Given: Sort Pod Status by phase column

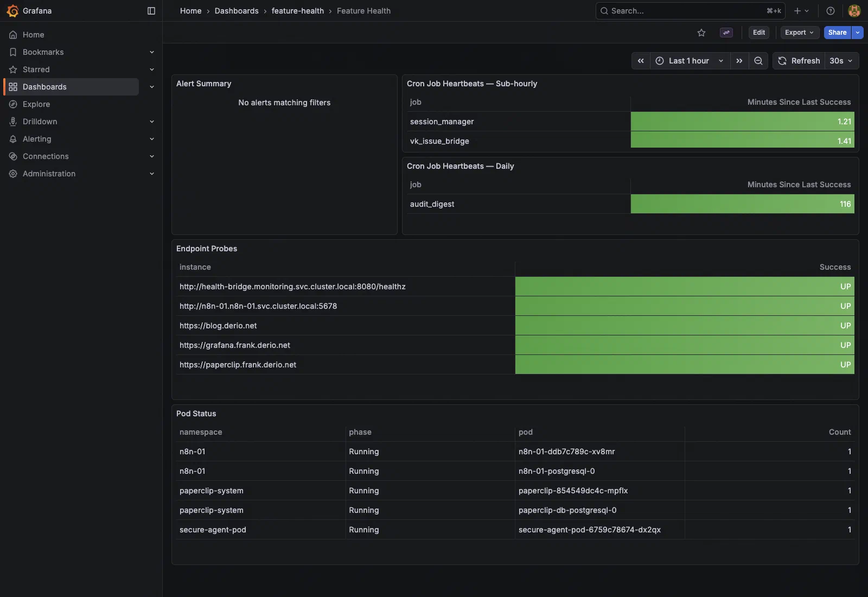Looking at the screenshot, I should tap(360, 432).
